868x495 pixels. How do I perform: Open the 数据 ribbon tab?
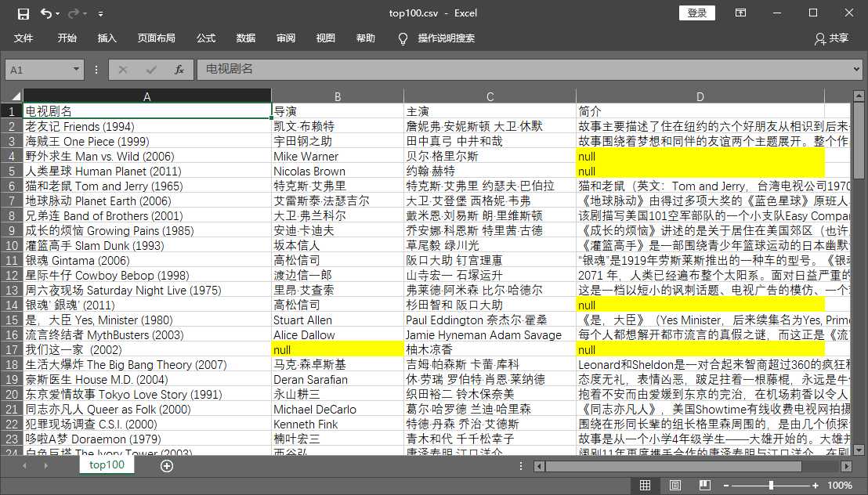246,38
